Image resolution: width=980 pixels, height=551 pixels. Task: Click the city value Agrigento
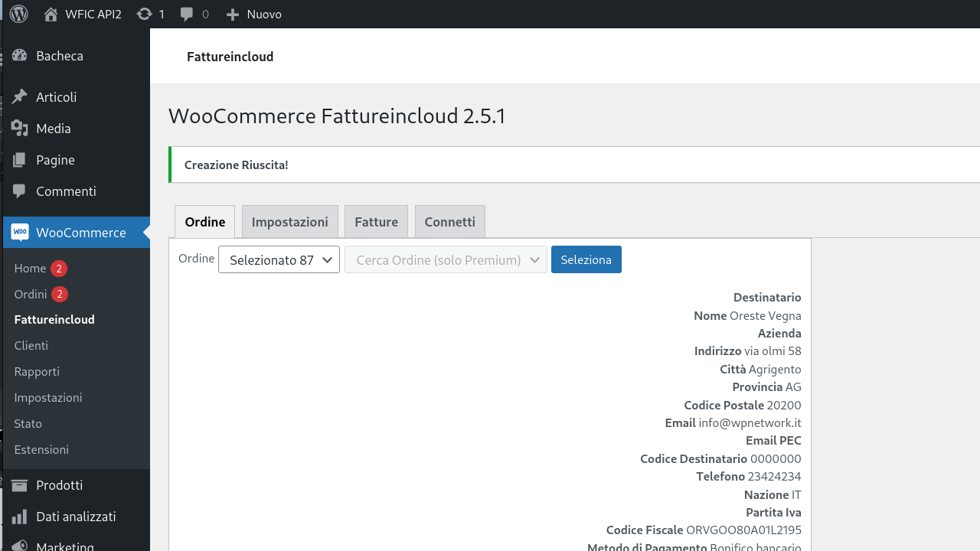(775, 370)
